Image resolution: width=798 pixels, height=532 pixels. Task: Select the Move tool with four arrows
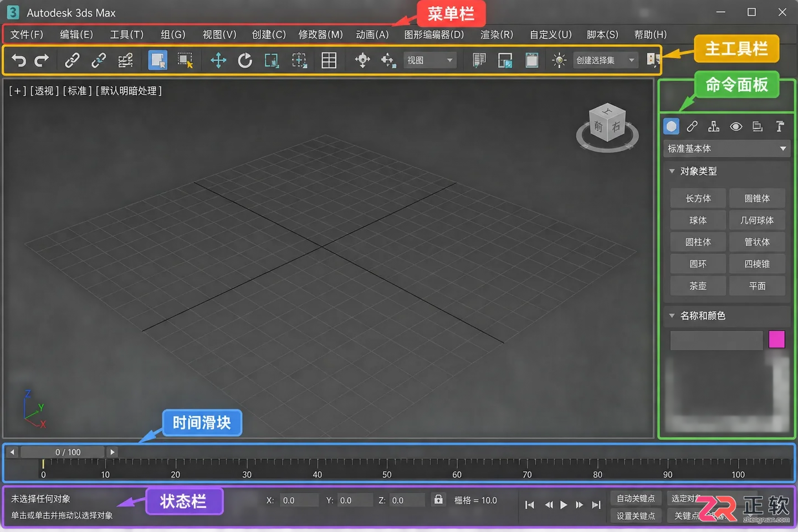pos(218,60)
